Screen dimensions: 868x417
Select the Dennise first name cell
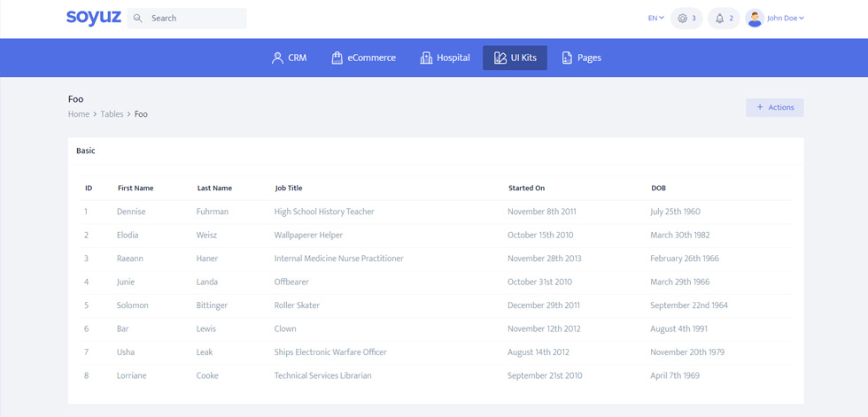[131, 212]
